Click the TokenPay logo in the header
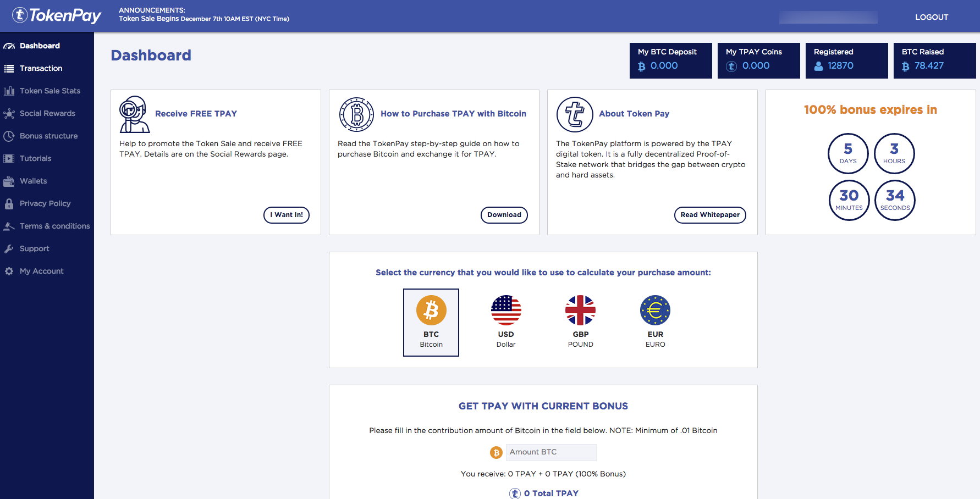Image resolution: width=980 pixels, height=499 pixels. click(57, 15)
